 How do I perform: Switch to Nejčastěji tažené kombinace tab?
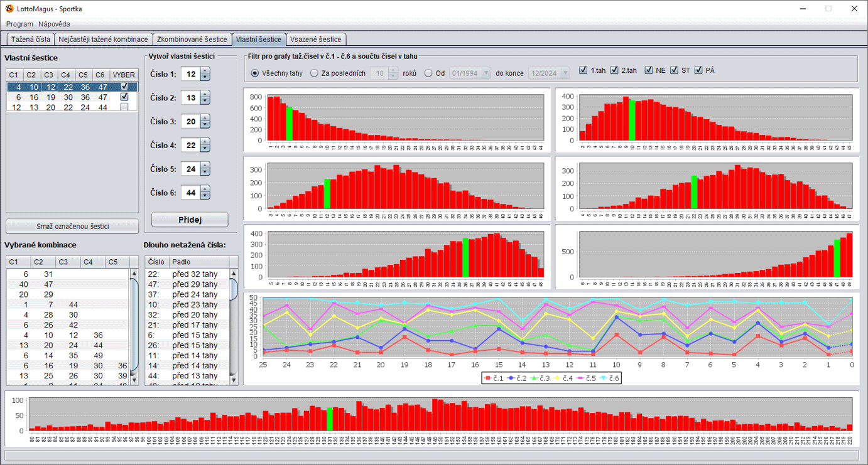103,40
